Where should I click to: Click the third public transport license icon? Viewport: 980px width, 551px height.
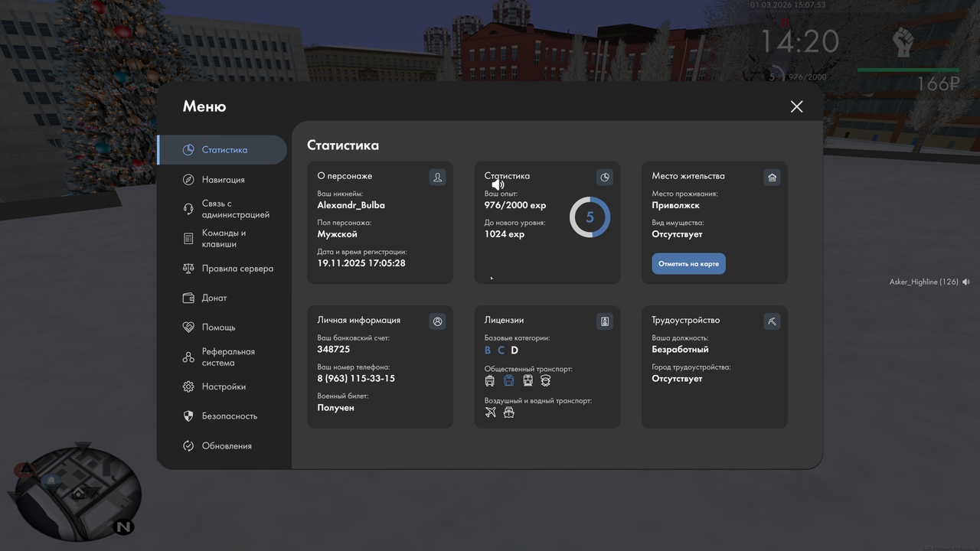tap(528, 380)
